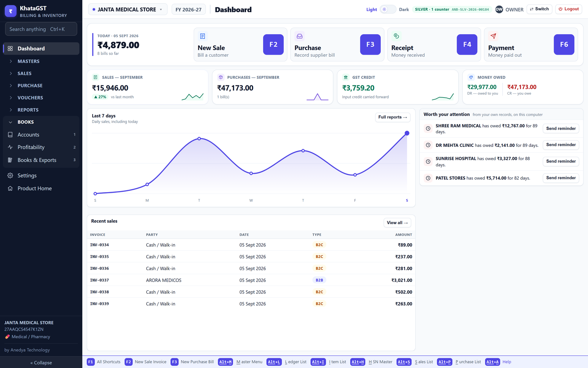Open Master Menu from the bottom bar
The image size is (588, 368).
pos(240,362)
